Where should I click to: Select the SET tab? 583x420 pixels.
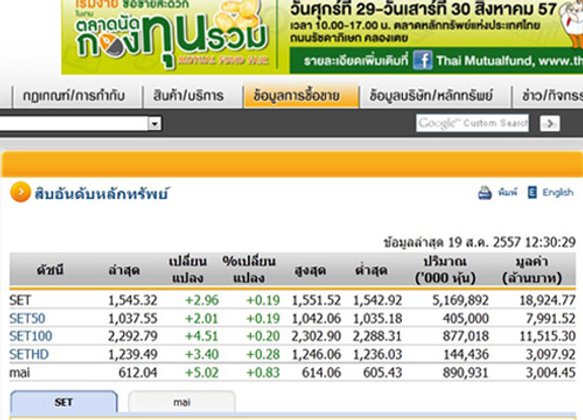point(64,402)
